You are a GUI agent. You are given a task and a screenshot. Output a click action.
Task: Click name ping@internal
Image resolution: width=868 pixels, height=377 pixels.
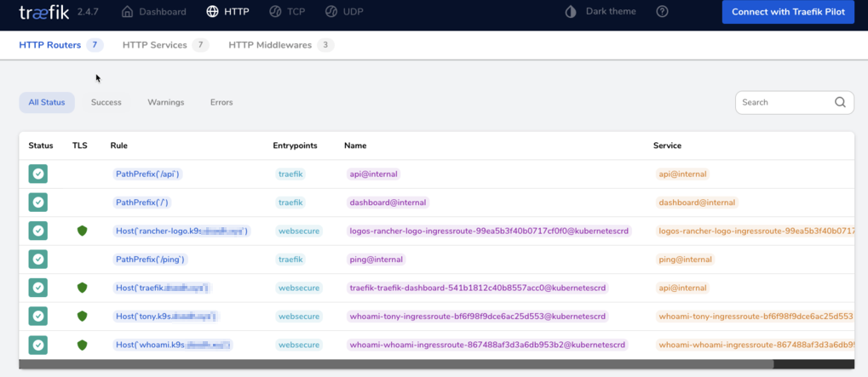377,260
